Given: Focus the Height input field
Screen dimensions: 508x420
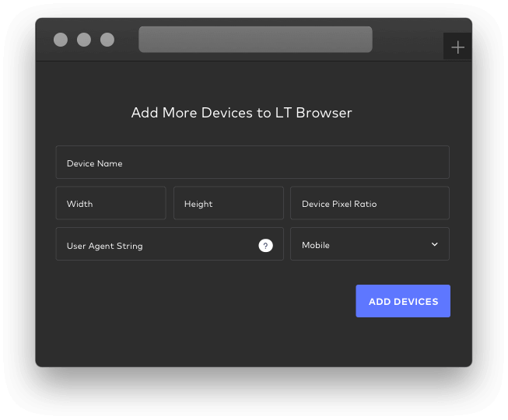Looking at the screenshot, I should (x=229, y=203).
